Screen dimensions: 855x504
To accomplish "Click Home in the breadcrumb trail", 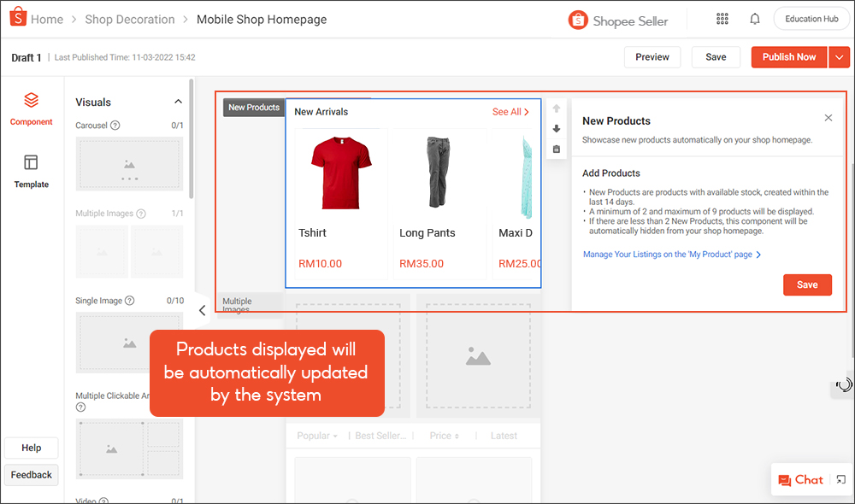I will tap(47, 18).
